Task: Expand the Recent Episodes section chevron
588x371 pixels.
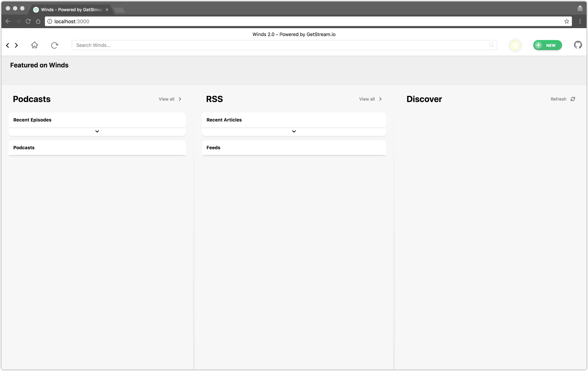Action: pyautogui.click(x=97, y=131)
